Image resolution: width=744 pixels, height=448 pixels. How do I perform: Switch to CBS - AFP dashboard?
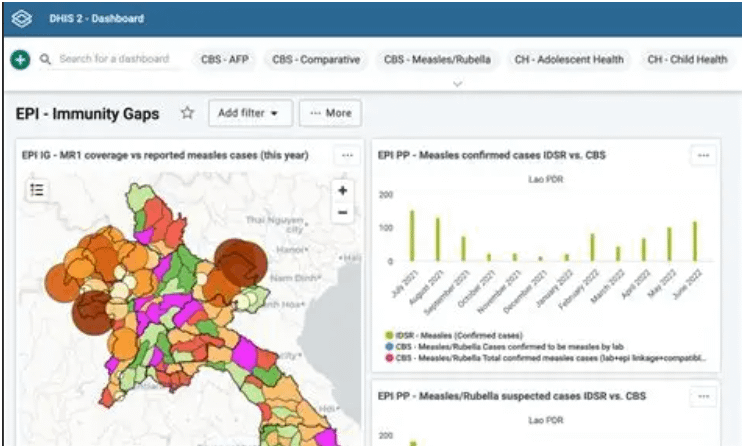pyautogui.click(x=225, y=60)
